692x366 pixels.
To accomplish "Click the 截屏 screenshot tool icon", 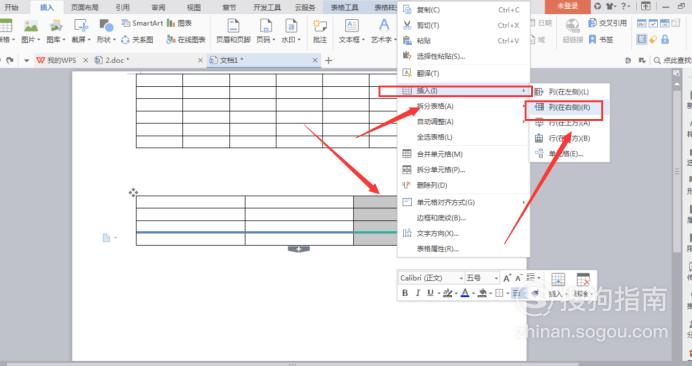I will point(81,26).
